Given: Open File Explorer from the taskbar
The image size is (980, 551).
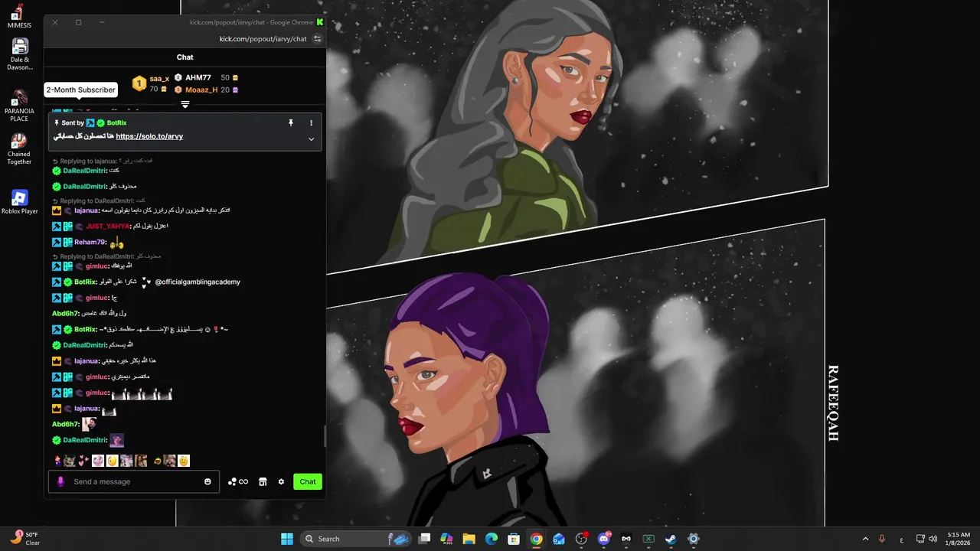Looking at the screenshot, I should tap(469, 539).
